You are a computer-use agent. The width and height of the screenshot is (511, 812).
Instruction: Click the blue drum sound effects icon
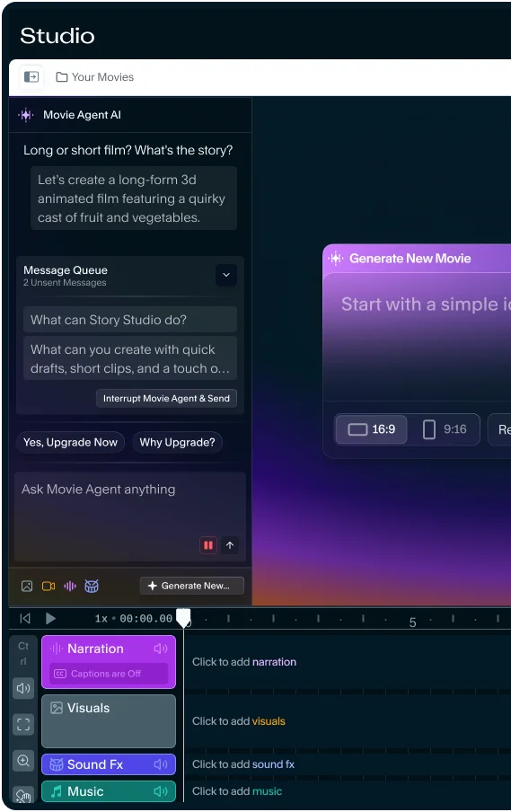(x=92, y=586)
